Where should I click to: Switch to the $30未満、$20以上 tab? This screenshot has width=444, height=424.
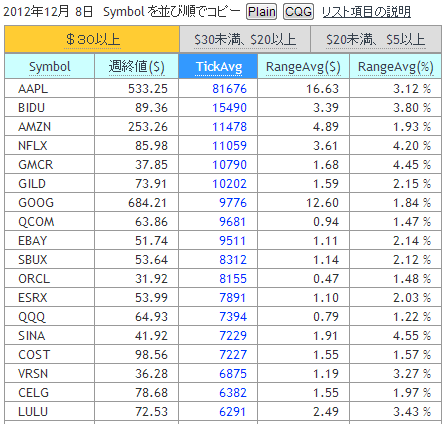[x=245, y=40]
